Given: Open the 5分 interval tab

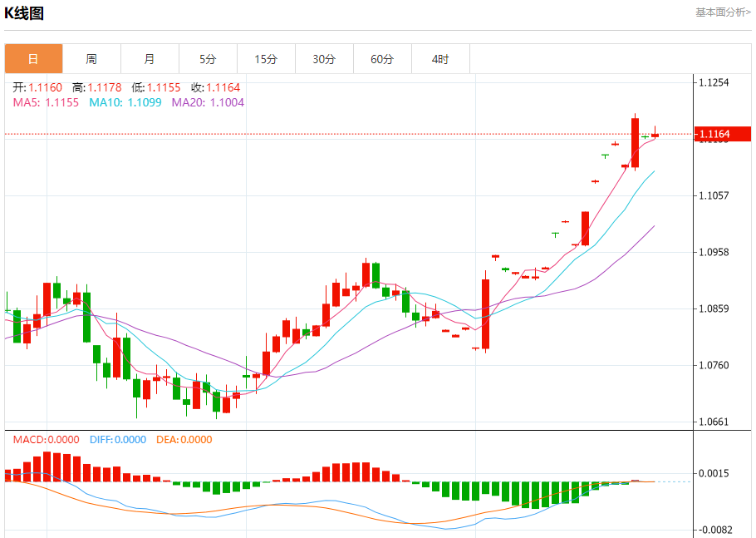Looking at the screenshot, I should tap(208, 59).
